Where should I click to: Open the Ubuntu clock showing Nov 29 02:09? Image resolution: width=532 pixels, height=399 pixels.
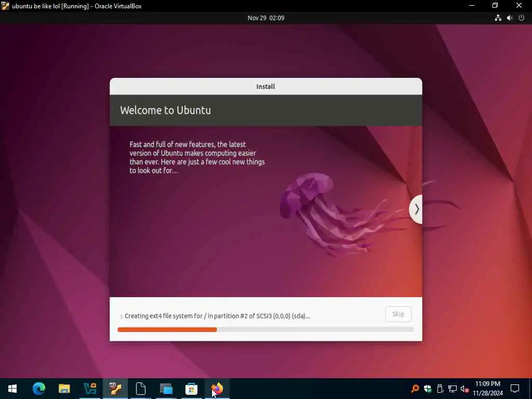[x=265, y=18]
